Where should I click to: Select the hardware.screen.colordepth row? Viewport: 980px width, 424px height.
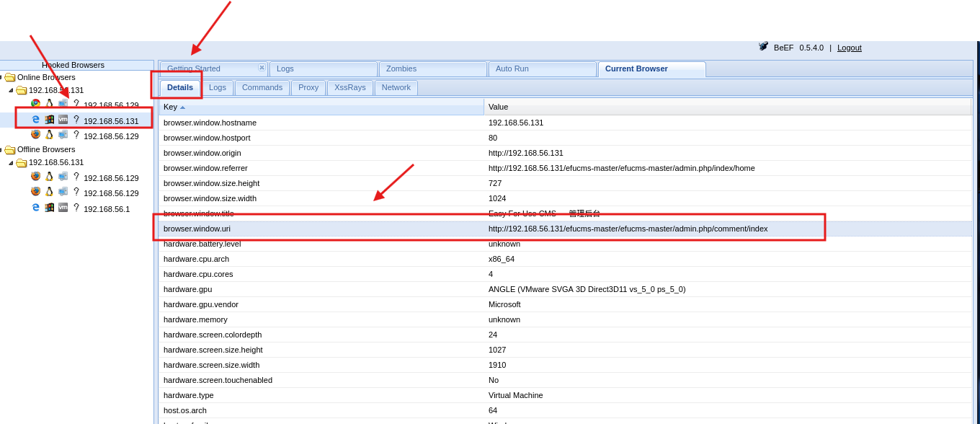[565, 335]
